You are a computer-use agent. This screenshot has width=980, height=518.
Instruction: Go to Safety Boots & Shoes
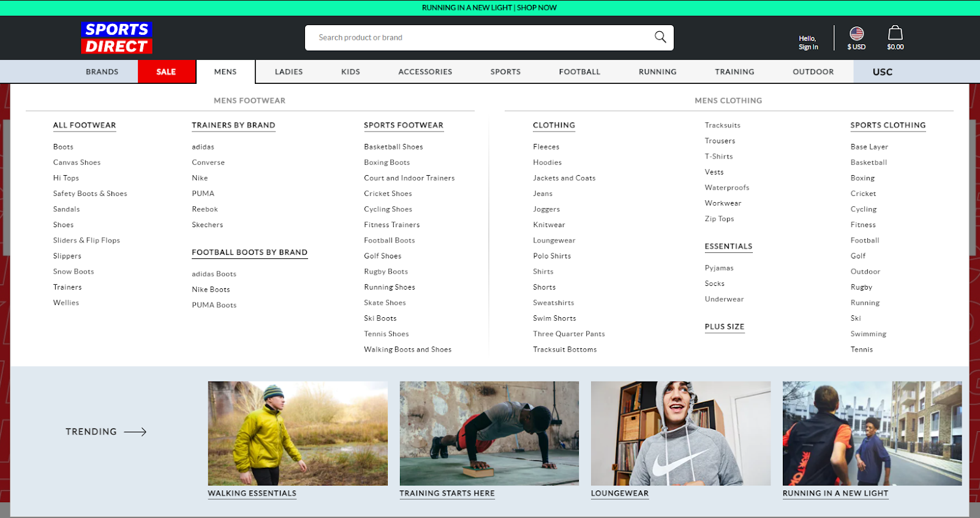90,193
